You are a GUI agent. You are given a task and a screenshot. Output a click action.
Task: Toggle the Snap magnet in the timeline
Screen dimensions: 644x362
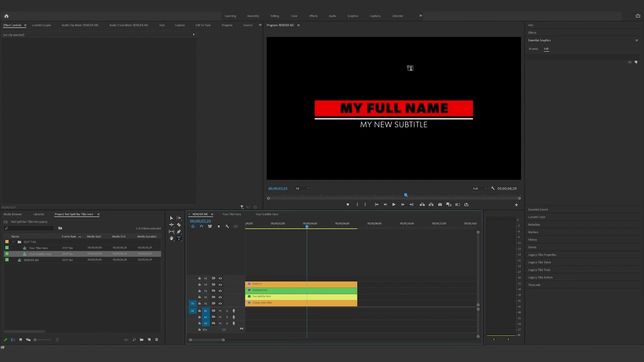click(201, 226)
